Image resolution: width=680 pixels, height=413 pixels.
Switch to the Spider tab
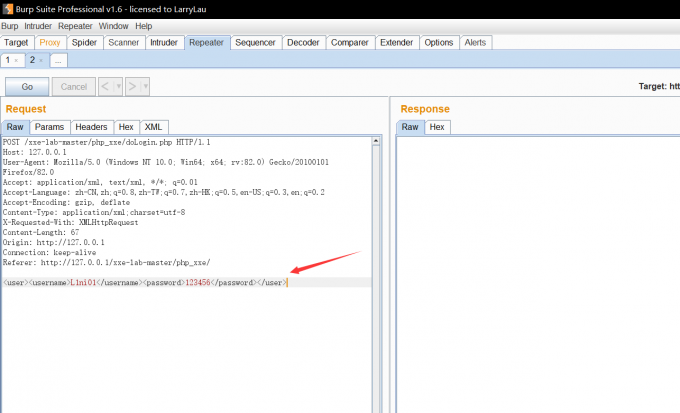click(x=84, y=43)
